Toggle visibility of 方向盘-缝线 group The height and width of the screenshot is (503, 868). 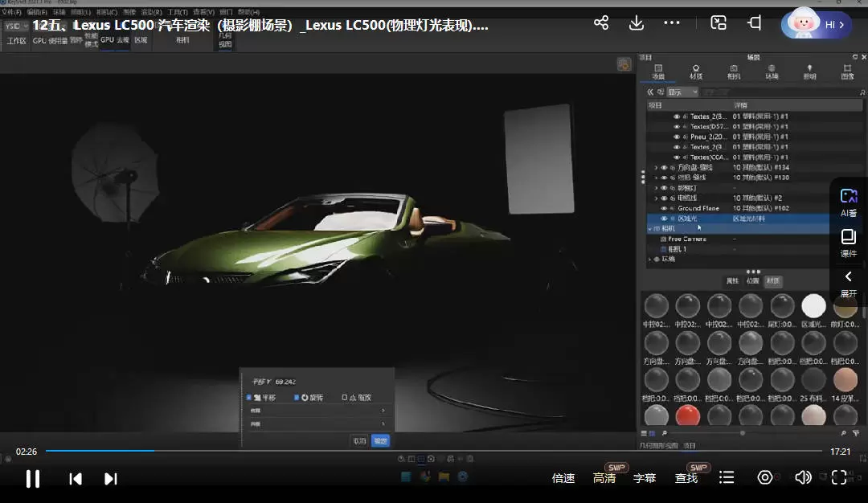[665, 167]
